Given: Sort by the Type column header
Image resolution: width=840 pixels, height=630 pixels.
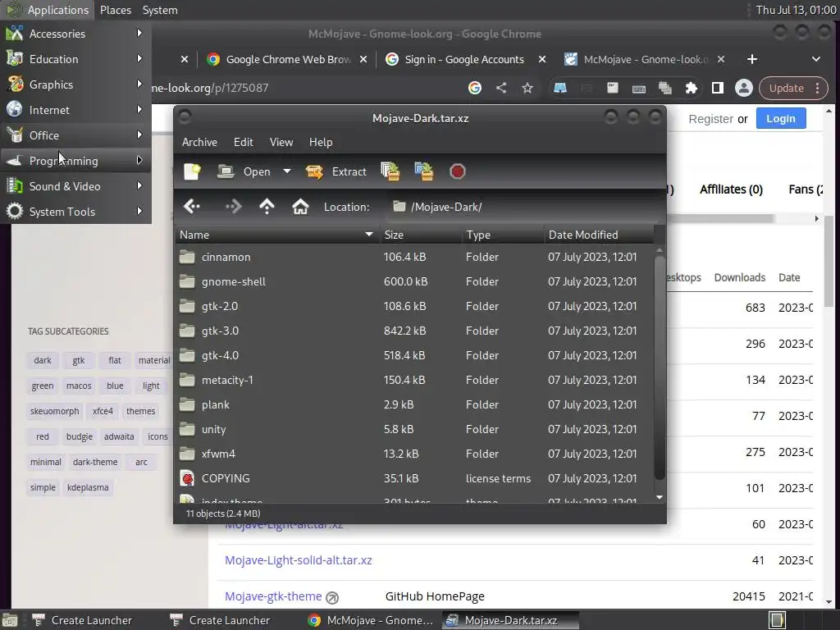Looking at the screenshot, I should click(x=503, y=235).
